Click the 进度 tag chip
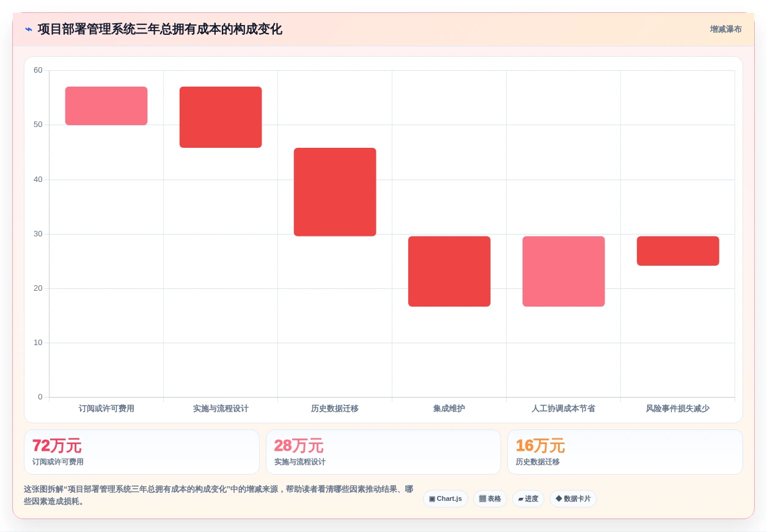This screenshot has width=767, height=532. pos(528,498)
